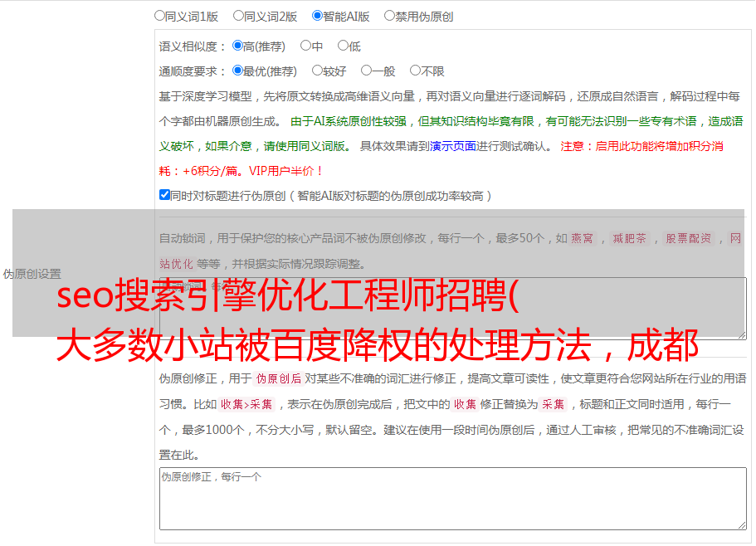Click the 伪原创后 highlighted tag
This screenshot has height=546, width=756.
pos(279,378)
